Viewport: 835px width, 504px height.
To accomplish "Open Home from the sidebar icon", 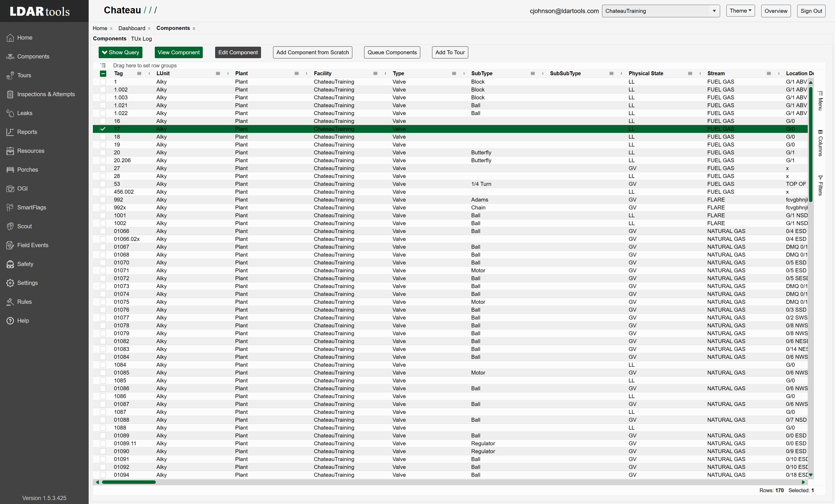I will [10, 37].
